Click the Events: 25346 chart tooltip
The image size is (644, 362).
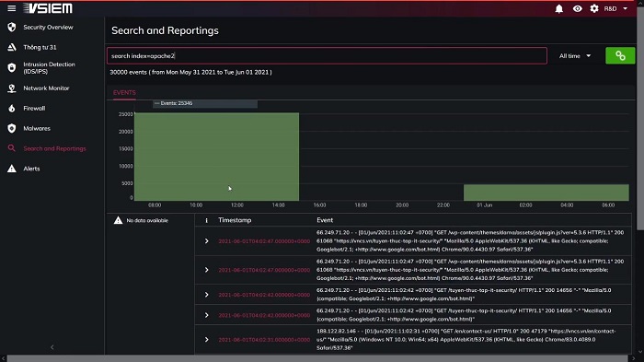205,103
